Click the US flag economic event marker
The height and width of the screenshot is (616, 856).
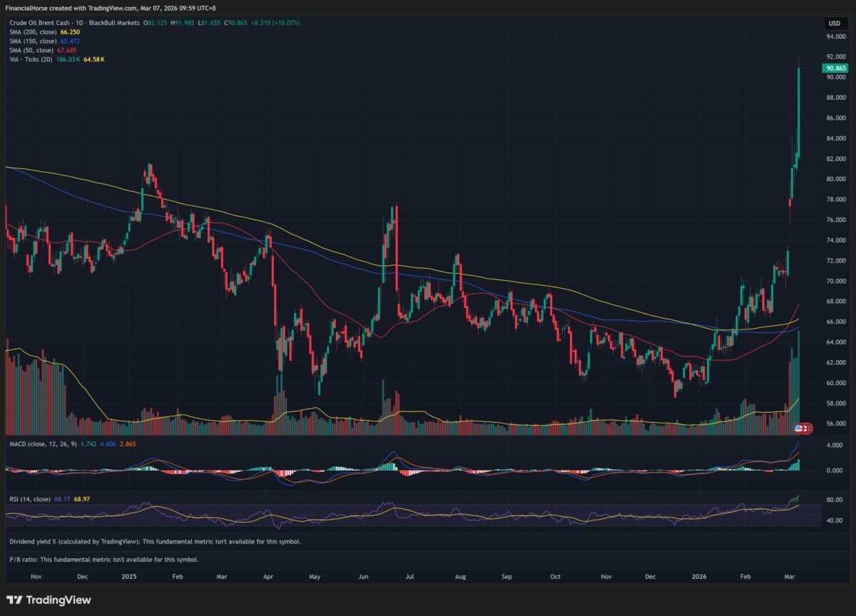tap(798, 428)
